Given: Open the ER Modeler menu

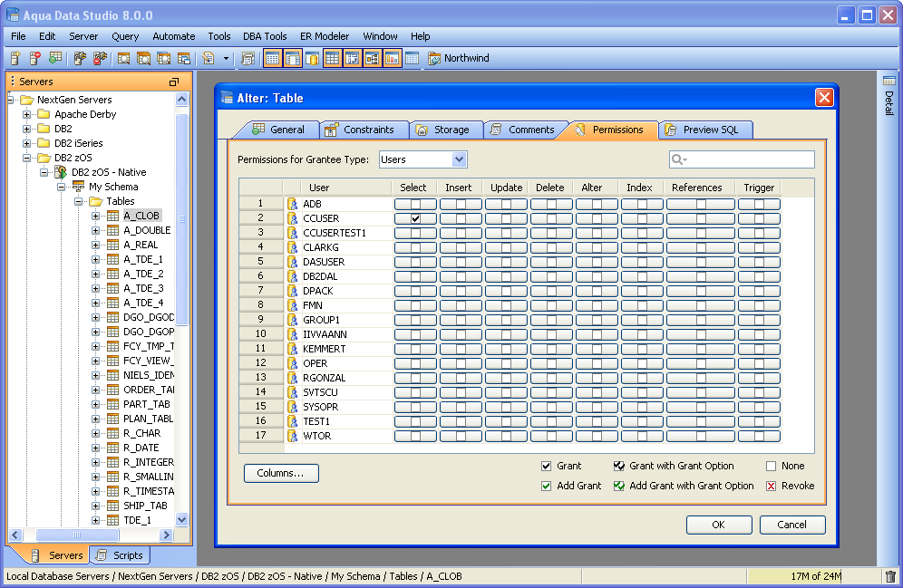Looking at the screenshot, I should [325, 36].
